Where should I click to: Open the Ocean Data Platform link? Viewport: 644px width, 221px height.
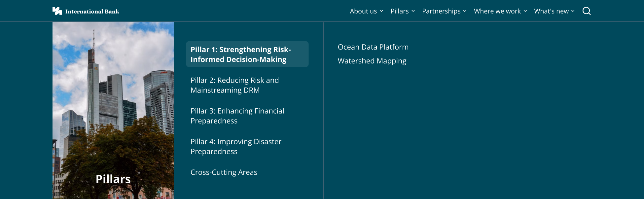click(x=373, y=47)
